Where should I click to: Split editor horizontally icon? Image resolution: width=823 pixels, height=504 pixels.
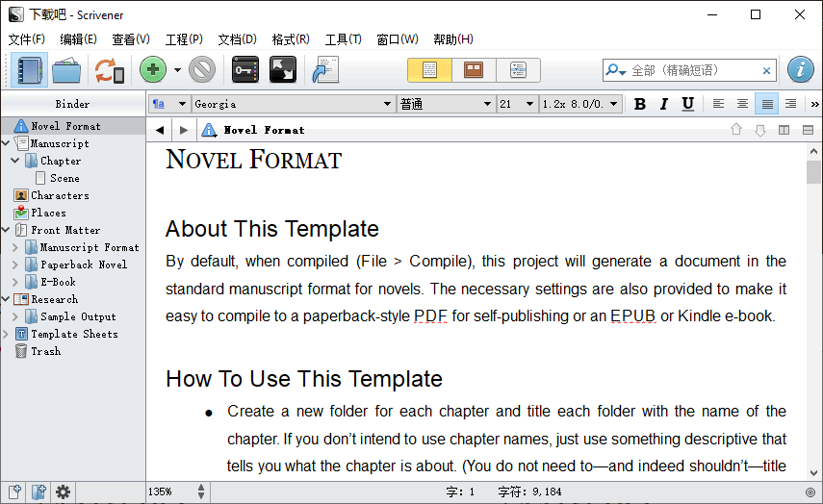point(809,130)
